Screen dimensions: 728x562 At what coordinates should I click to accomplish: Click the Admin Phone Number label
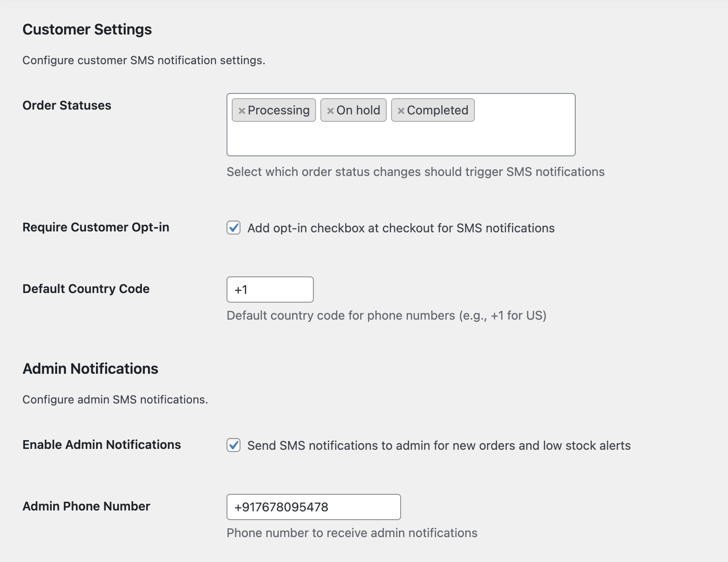coord(86,507)
